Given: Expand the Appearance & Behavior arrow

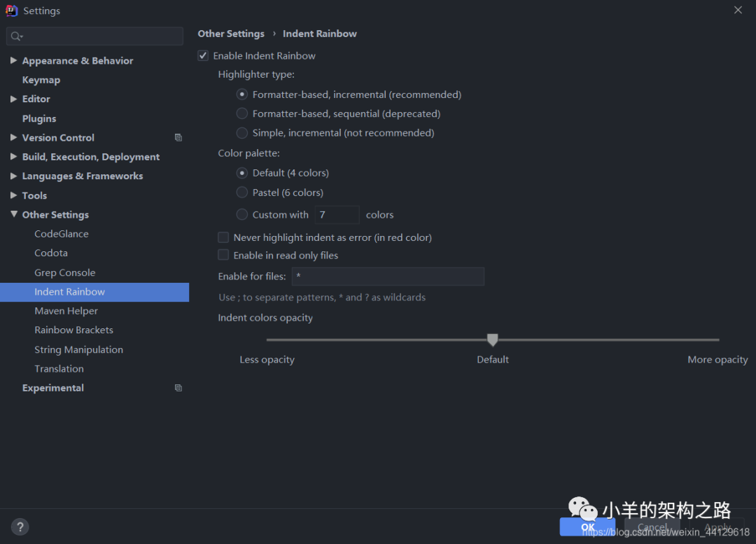Looking at the screenshot, I should click(13, 60).
